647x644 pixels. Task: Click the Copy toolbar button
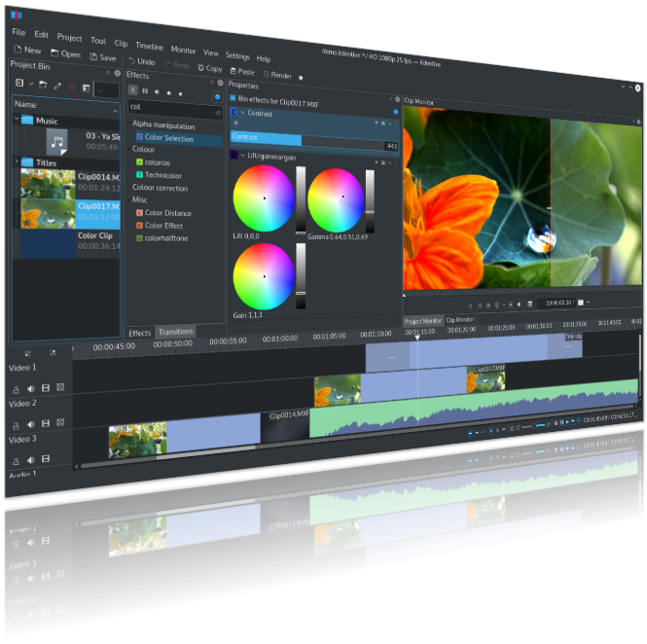210,68
